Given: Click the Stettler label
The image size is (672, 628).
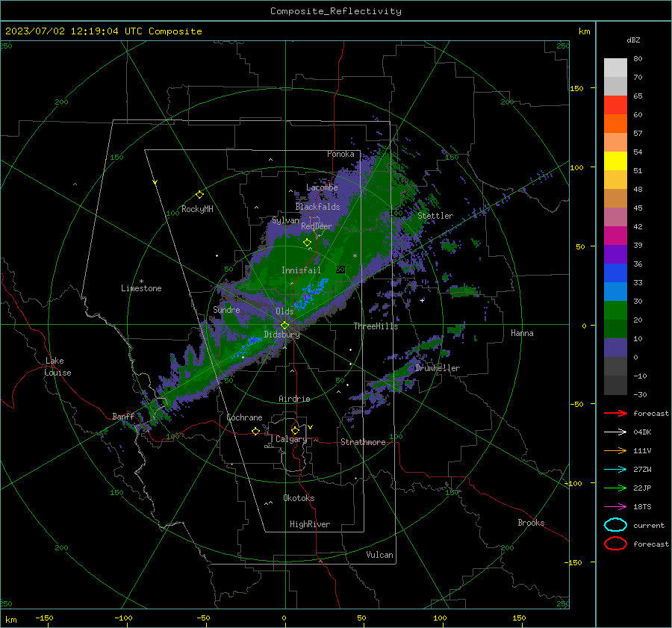Looking at the screenshot, I should 435,216.
